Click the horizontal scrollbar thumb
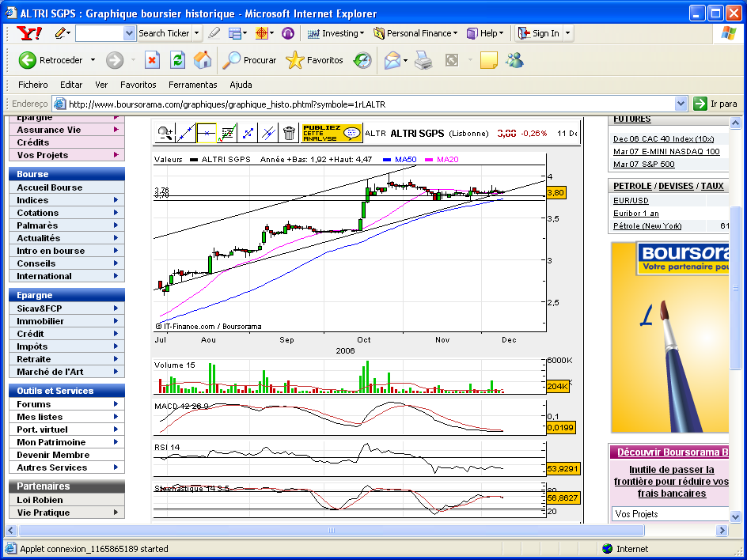Screen dimensions: 747x560 click(332, 530)
